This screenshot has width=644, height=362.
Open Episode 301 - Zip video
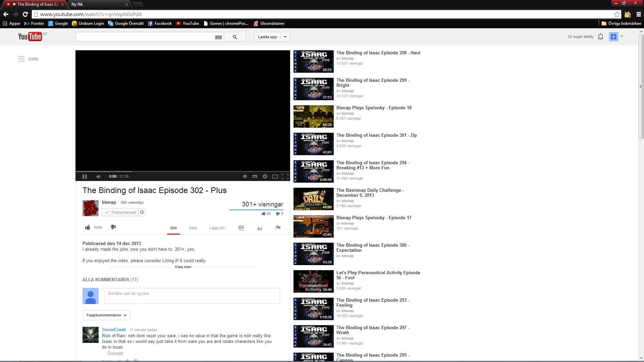coord(376,135)
